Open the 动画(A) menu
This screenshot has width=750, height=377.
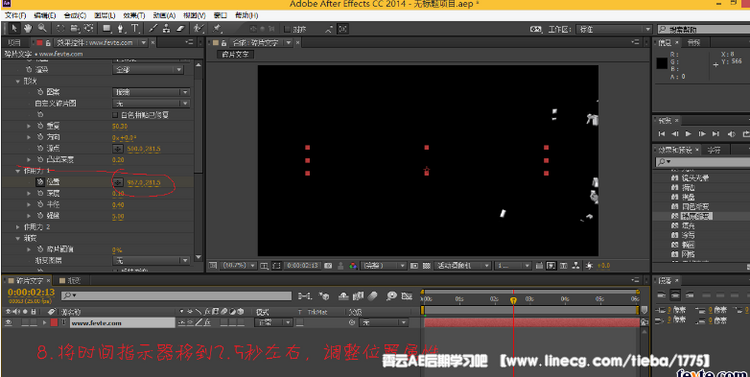[x=164, y=15]
